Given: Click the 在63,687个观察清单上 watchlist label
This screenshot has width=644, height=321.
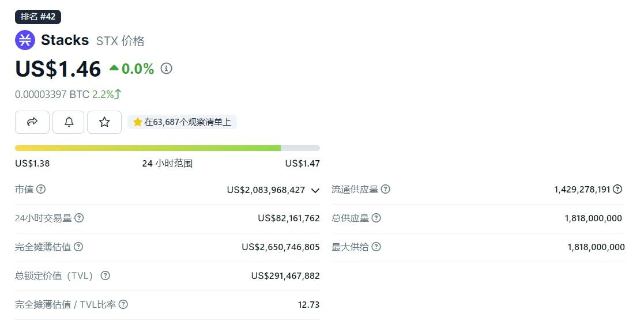Looking at the screenshot, I should point(182,122).
